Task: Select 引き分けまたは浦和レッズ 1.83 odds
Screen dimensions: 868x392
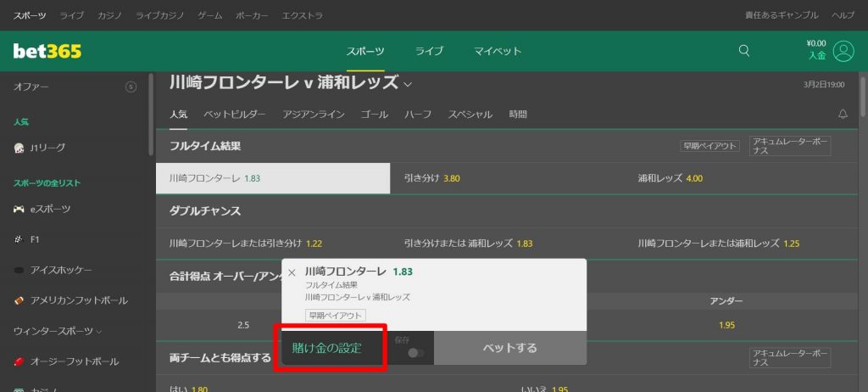Action: point(507,243)
